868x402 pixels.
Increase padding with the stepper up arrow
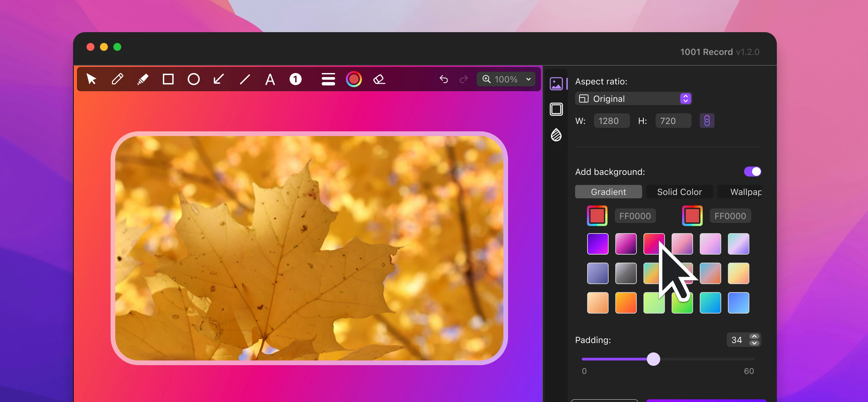tap(754, 337)
